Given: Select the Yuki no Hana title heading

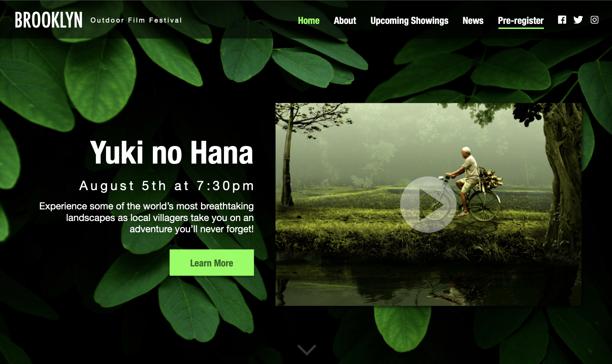Looking at the screenshot, I should [x=172, y=152].
